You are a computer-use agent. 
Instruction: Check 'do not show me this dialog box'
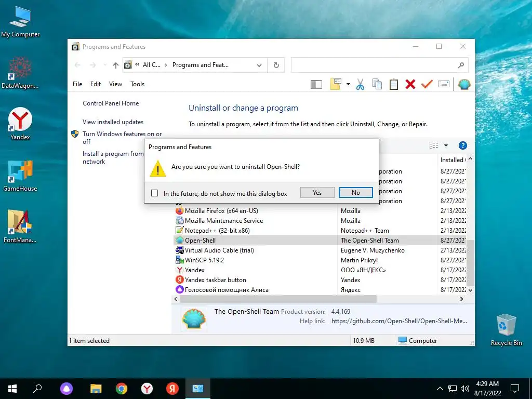(x=154, y=193)
